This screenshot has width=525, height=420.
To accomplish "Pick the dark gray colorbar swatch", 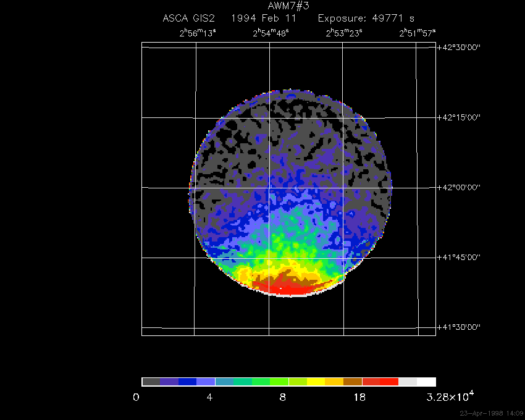I will coord(151,382).
